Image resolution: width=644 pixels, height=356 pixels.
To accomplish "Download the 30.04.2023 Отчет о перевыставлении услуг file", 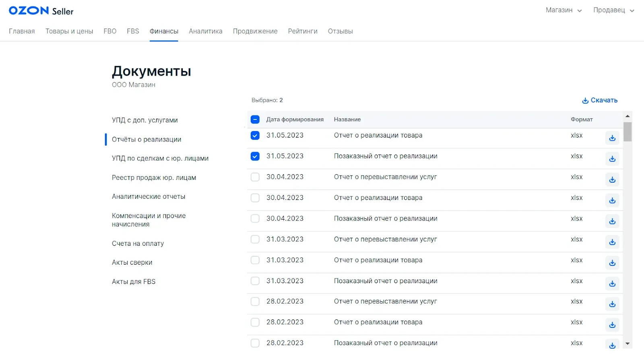I will click(612, 179).
